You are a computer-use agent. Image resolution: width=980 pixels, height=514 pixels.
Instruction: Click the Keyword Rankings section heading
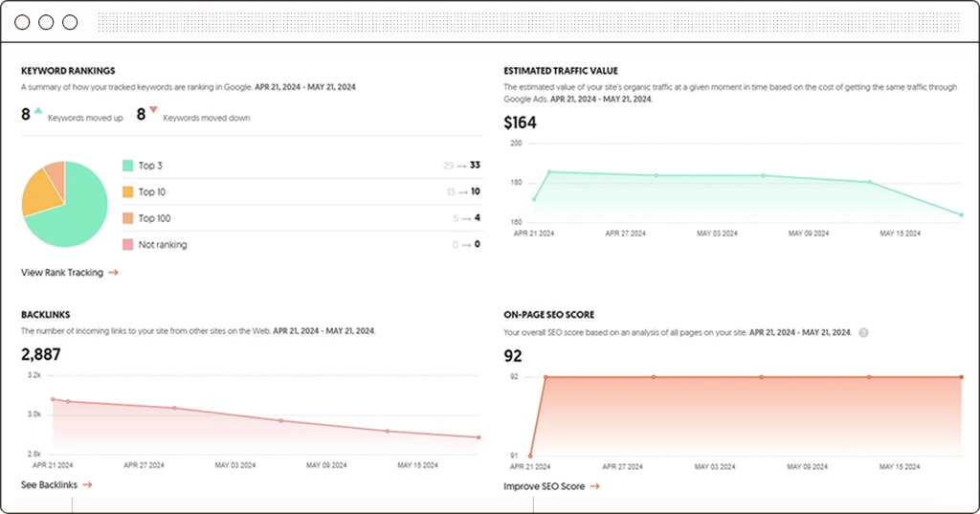point(68,71)
